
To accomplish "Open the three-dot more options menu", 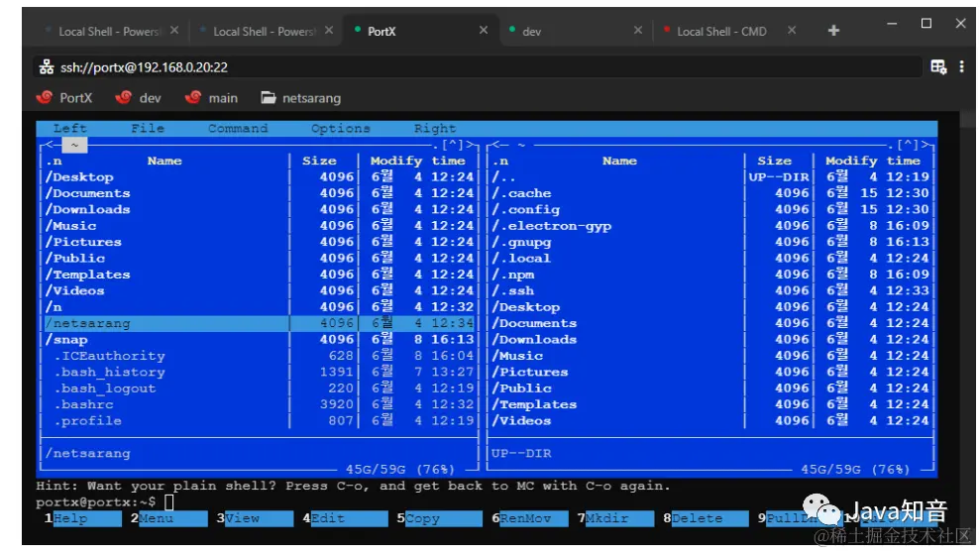I will pyautogui.click(x=961, y=66).
